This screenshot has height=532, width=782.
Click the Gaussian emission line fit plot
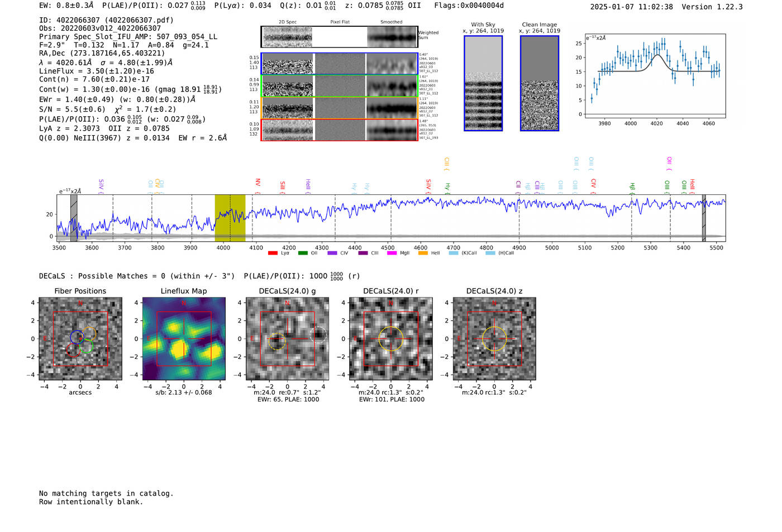pyautogui.click(x=655, y=76)
